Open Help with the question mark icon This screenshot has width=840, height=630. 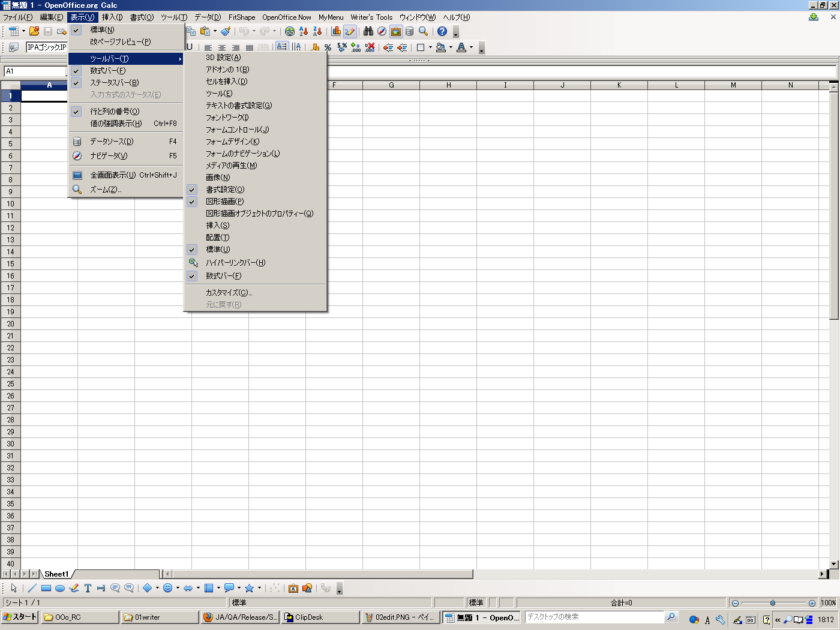pos(442,31)
